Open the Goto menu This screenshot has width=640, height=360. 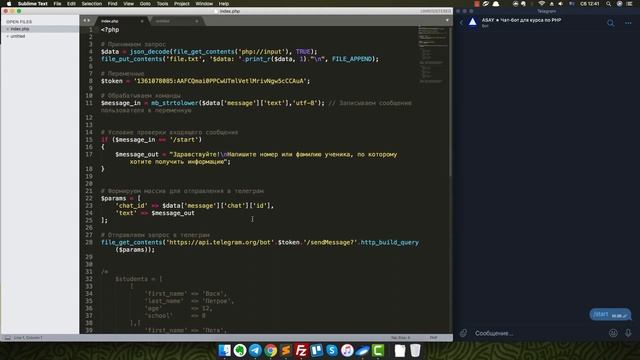(x=145, y=4)
